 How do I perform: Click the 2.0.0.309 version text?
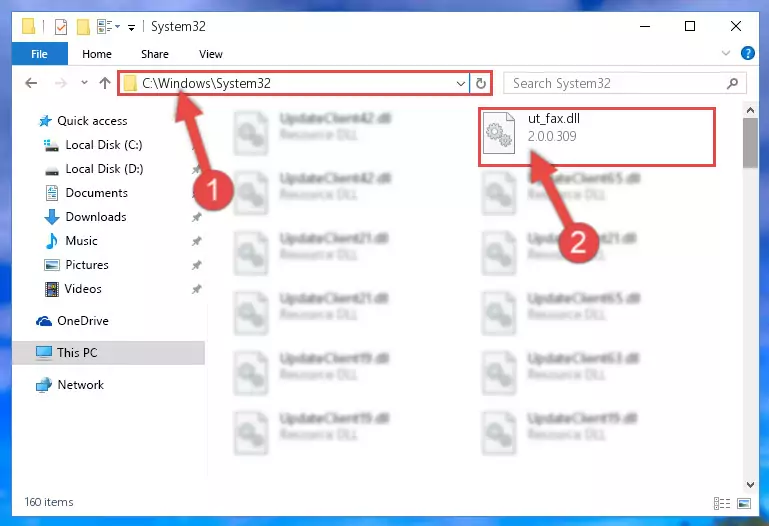click(552, 136)
